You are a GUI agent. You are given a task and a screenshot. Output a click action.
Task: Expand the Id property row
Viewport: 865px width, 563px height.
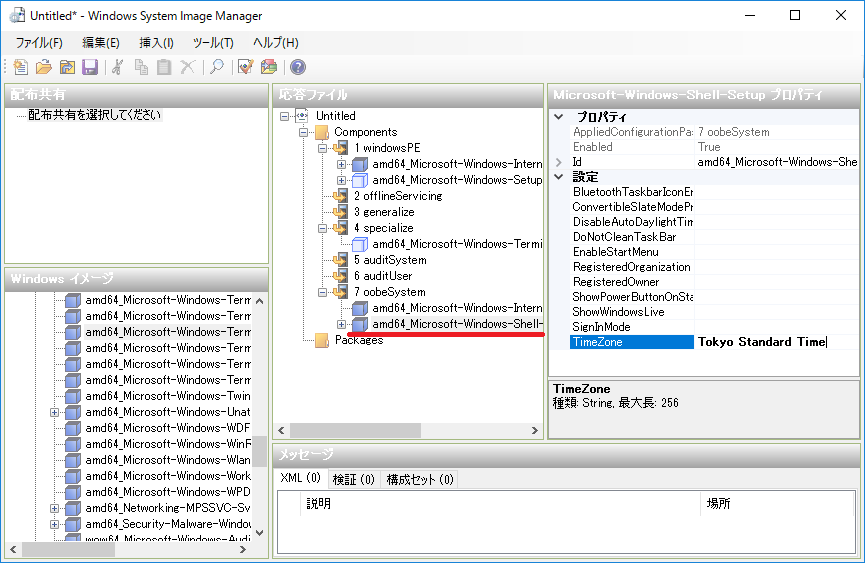point(558,162)
